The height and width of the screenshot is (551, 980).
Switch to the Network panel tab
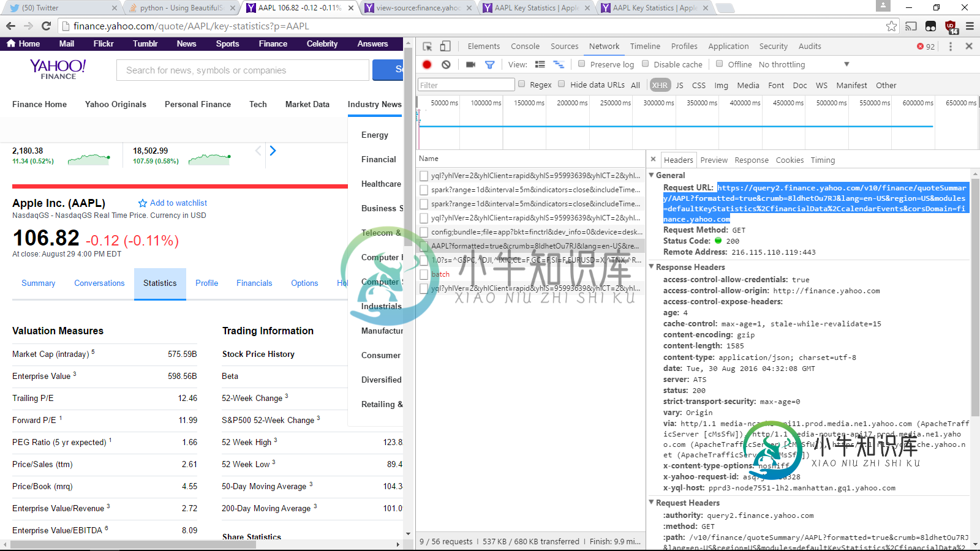pyautogui.click(x=604, y=46)
